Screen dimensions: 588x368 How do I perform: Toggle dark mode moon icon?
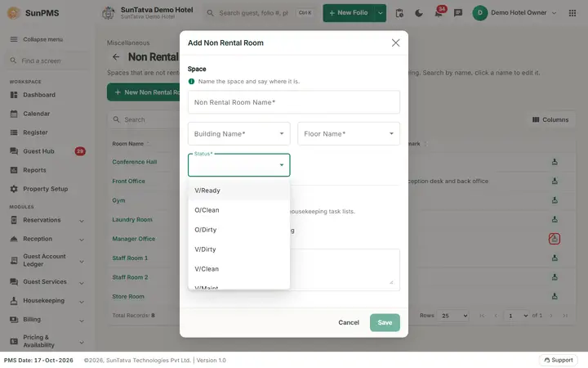click(x=419, y=13)
